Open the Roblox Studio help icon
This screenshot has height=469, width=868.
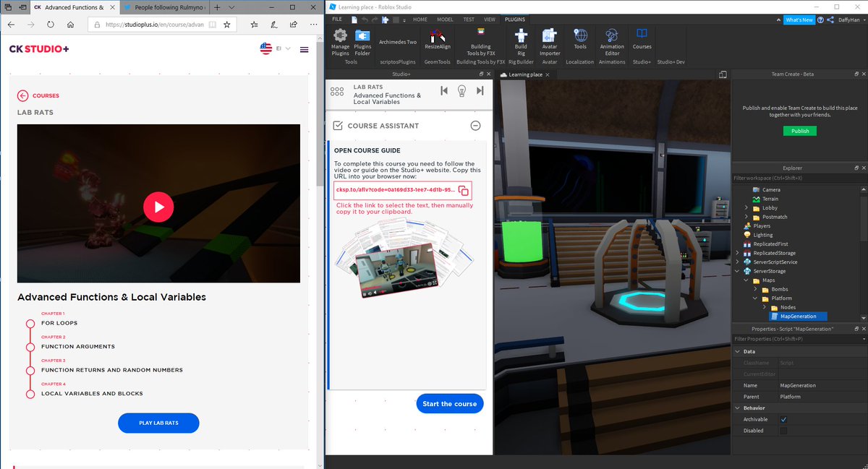click(821, 20)
